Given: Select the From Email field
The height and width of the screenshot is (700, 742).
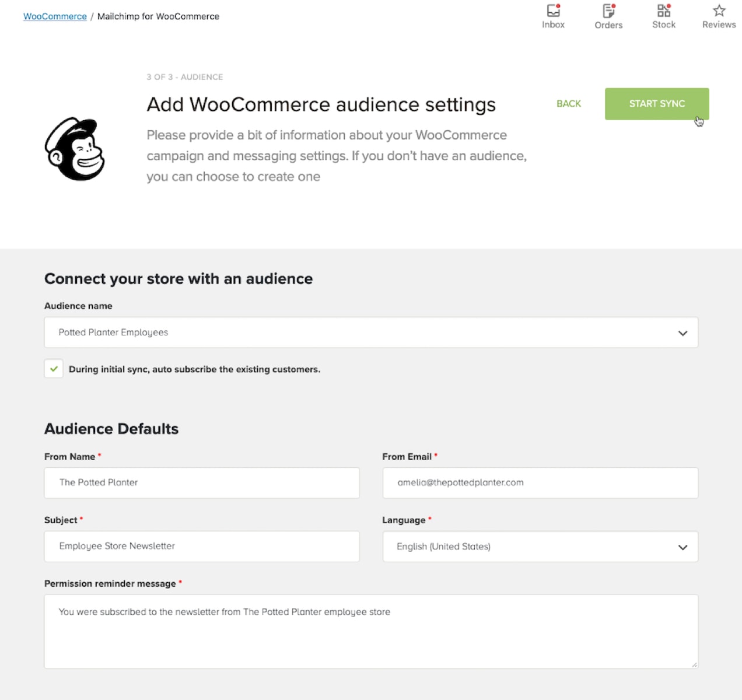Looking at the screenshot, I should tap(540, 483).
